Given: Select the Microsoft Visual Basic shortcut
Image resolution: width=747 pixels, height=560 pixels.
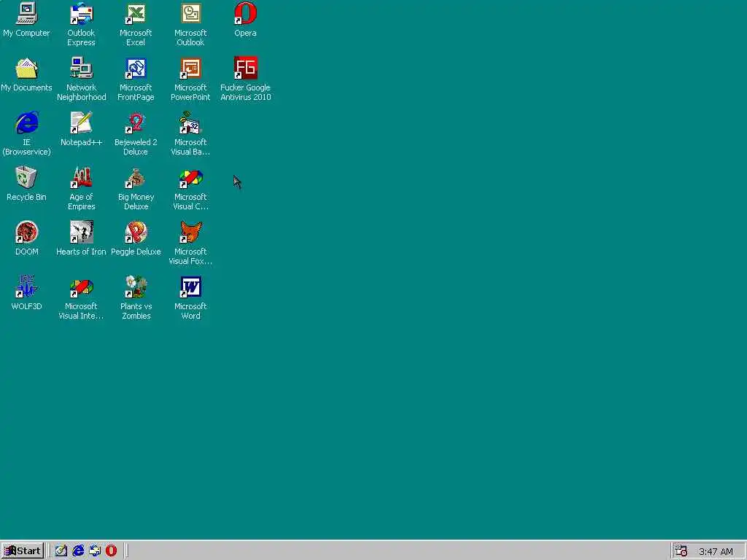Looking at the screenshot, I should coord(190,134).
